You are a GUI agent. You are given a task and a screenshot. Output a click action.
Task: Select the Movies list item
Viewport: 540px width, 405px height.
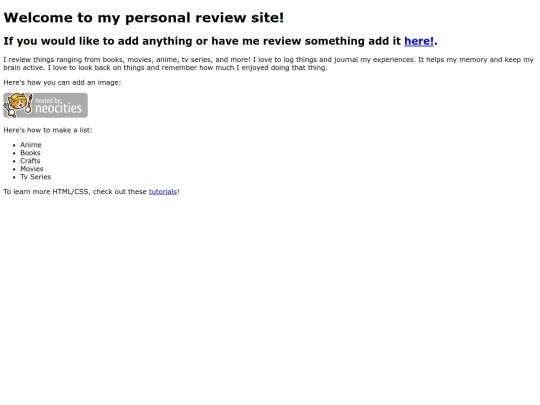coord(32,169)
